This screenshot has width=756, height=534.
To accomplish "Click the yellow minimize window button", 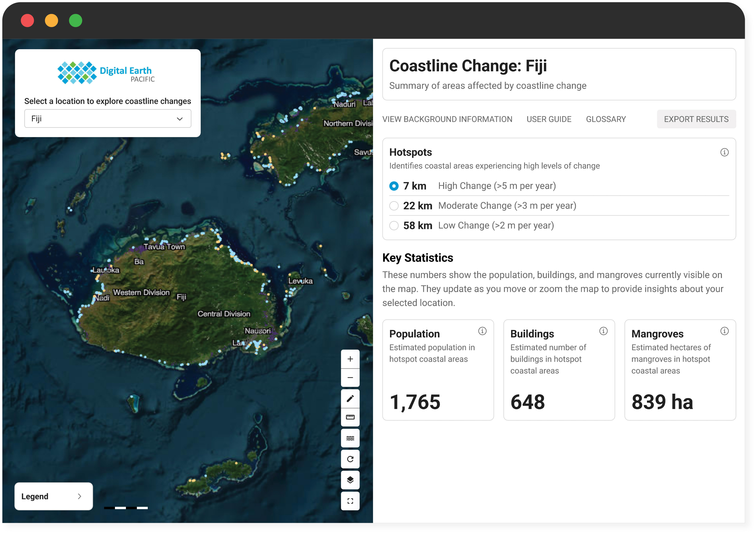I will [51, 21].
